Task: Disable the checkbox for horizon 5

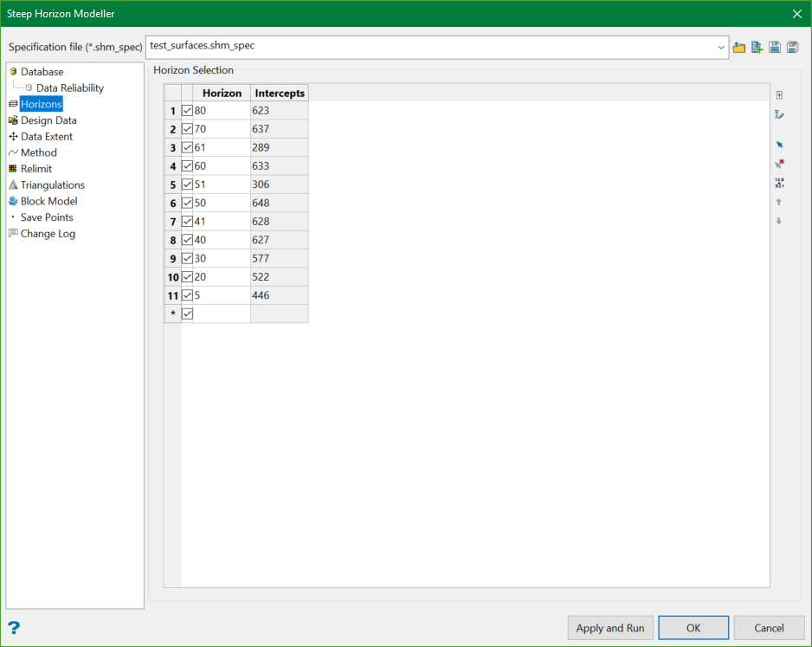Action: (188, 295)
